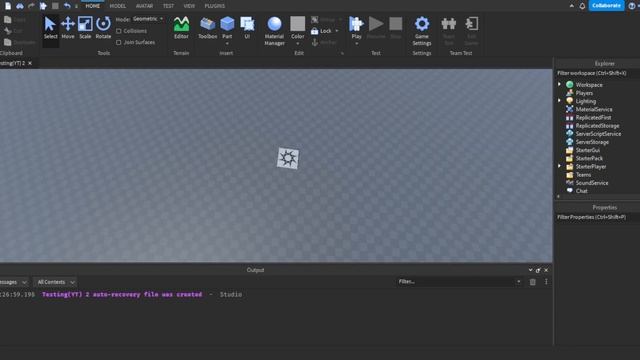Switch to the AVATAR ribbon tab
Screen dimensions: 640x360
(x=144, y=6)
